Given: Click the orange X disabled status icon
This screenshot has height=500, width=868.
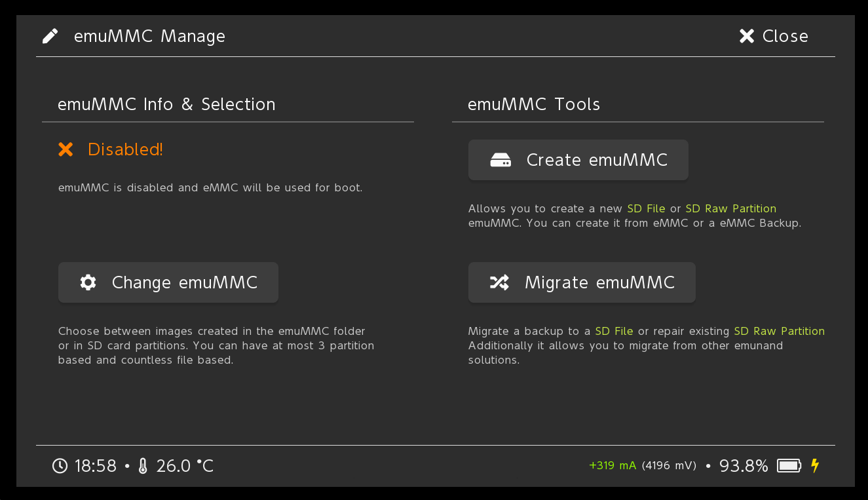Looking at the screenshot, I should tap(66, 149).
